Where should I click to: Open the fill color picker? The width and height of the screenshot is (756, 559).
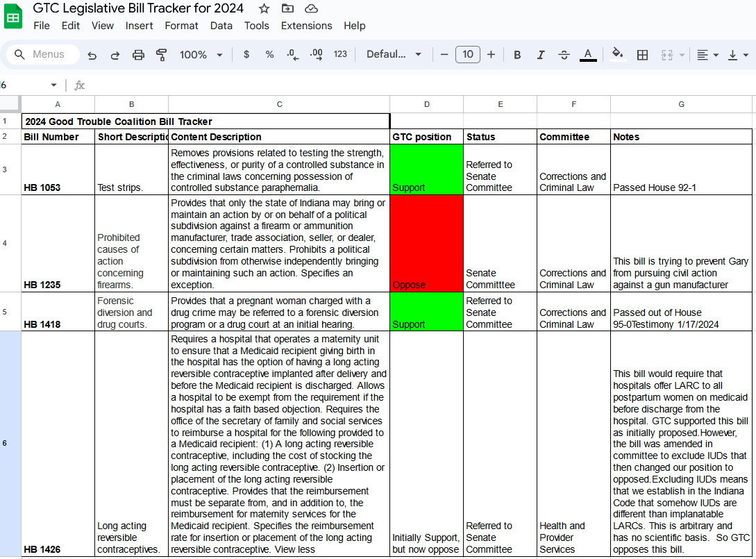[618, 54]
